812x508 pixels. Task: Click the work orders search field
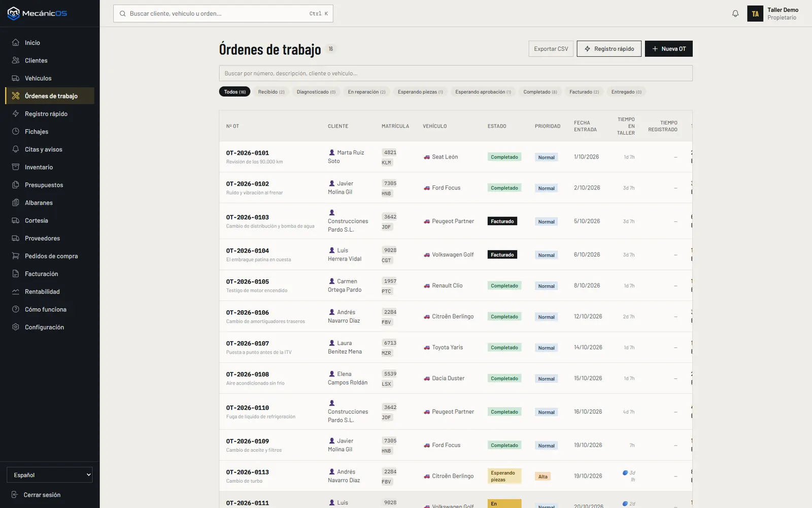pos(456,73)
